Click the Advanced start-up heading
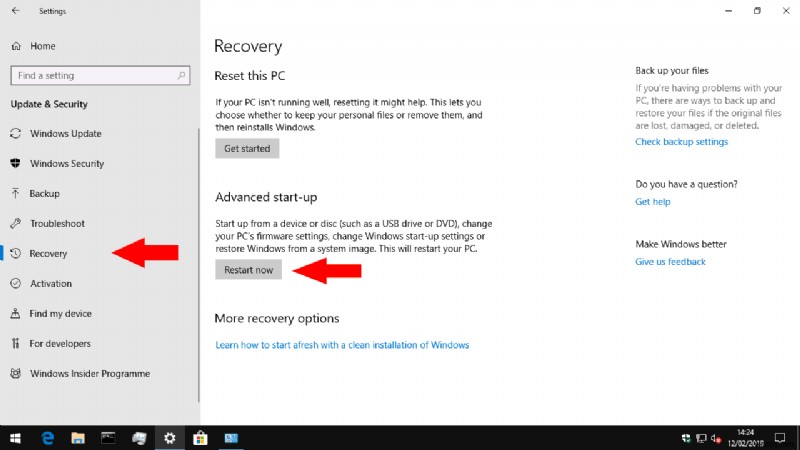The height and width of the screenshot is (450, 800). click(266, 197)
